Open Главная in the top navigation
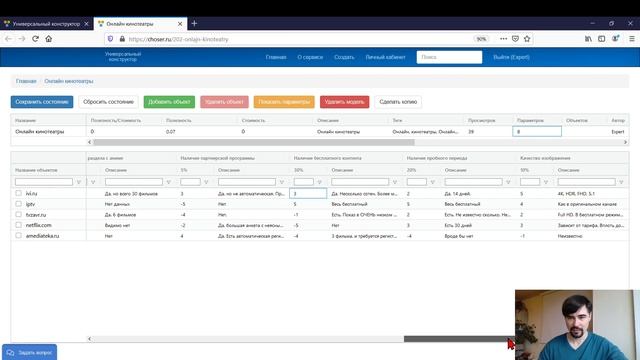 coord(276,57)
